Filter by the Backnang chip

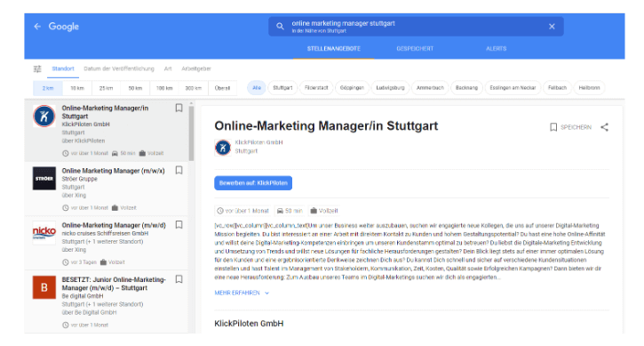pyautogui.click(x=466, y=88)
